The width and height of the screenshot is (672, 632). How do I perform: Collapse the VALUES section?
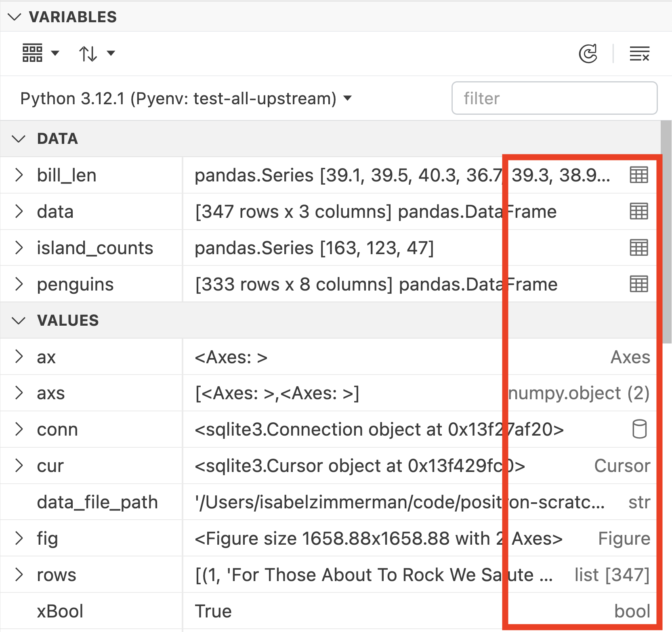click(18, 320)
